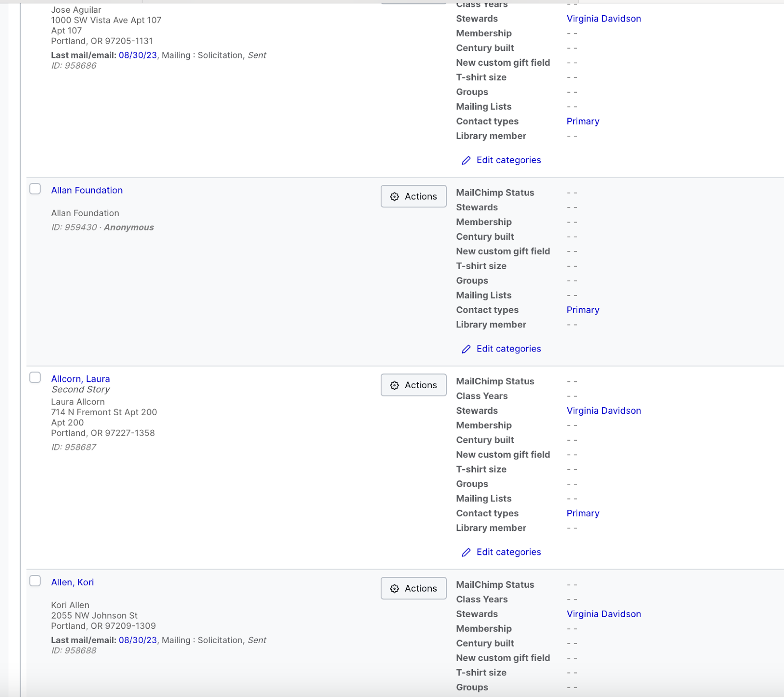Image resolution: width=784 pixels, height=697 pixels.
Task: Click Library member label in Allcorn, Laura row
Action: [x=491, y=528]
